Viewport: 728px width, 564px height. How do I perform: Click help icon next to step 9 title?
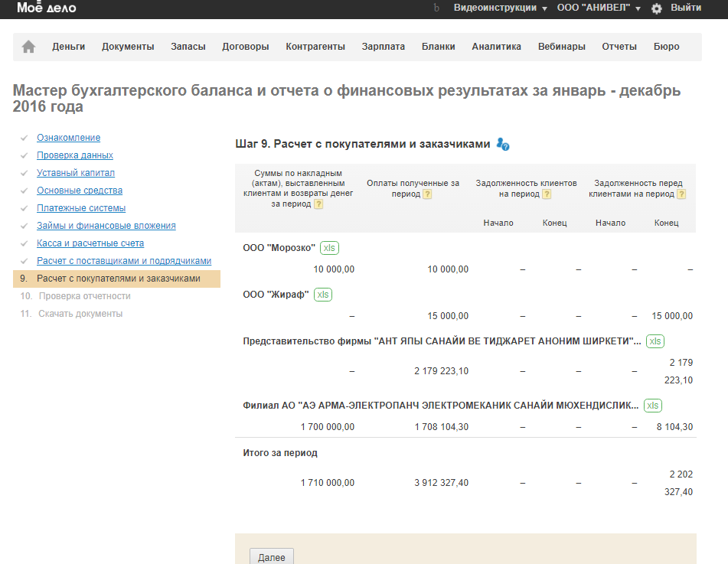tap(503, 144)
